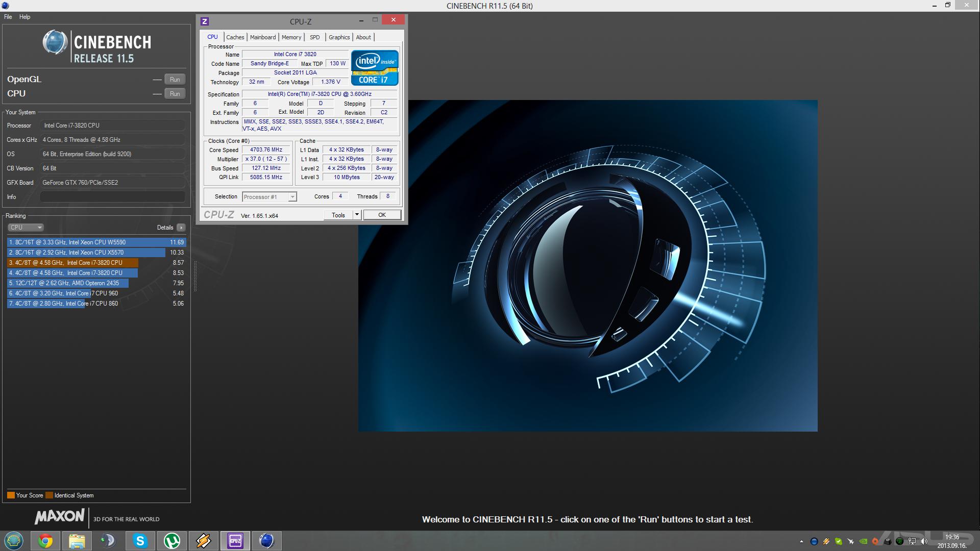Switch to the Memory tab in CPU-Z
Image resolution: width=980 pixels, height=551 pixels.
point(291,37)
